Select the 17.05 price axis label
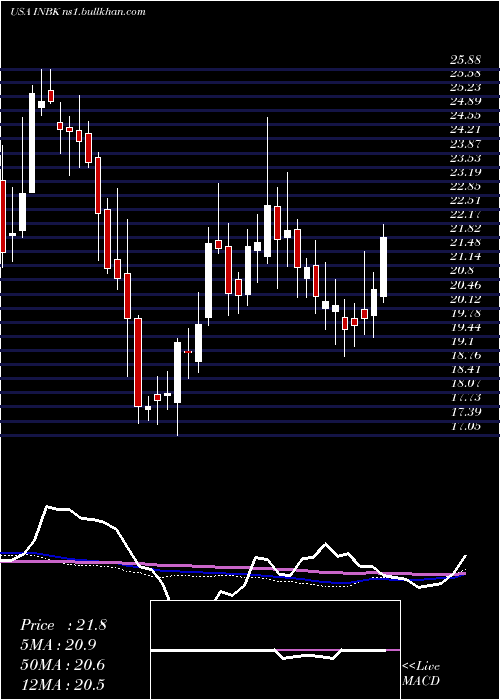 (464, 426)
